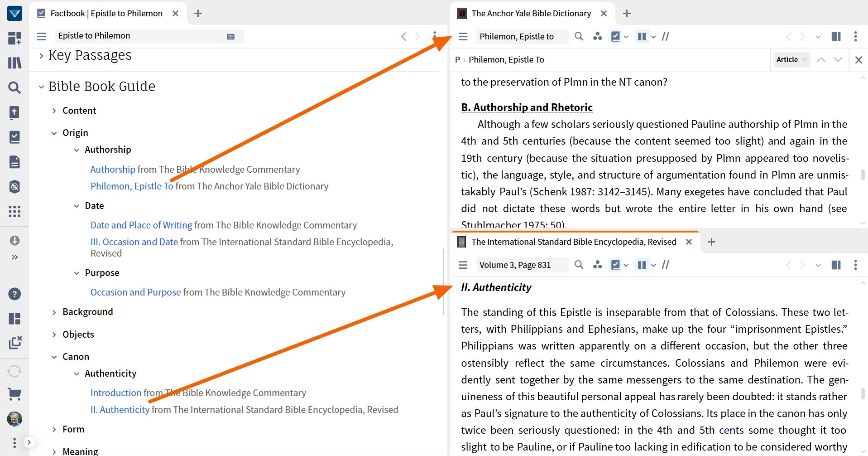Open the Search magnifier in left sidebar
Viewport: 868px width, 456px height.
[14, 87]
